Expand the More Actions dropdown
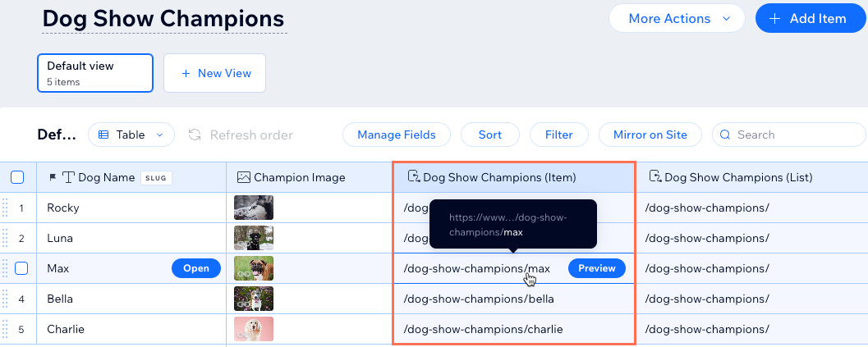The height and width of the screenshot is (347, 868). click(677, 18)
